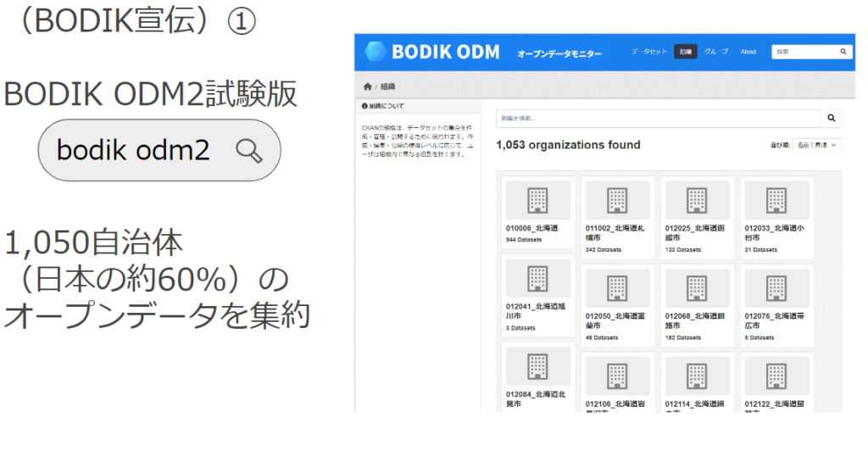Click the info icon beside 組織について
Screen dimensions: 868x456
pyautogui.click(x=364, y=107)
